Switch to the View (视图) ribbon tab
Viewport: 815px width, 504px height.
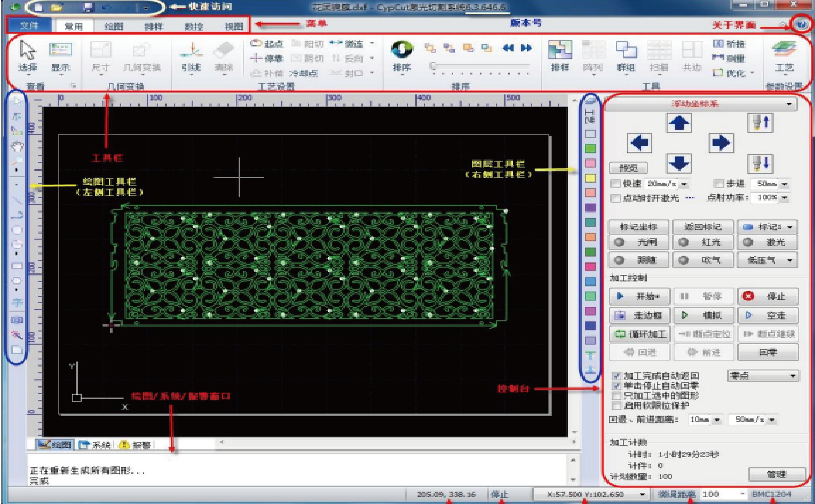[x=234, y=26]
